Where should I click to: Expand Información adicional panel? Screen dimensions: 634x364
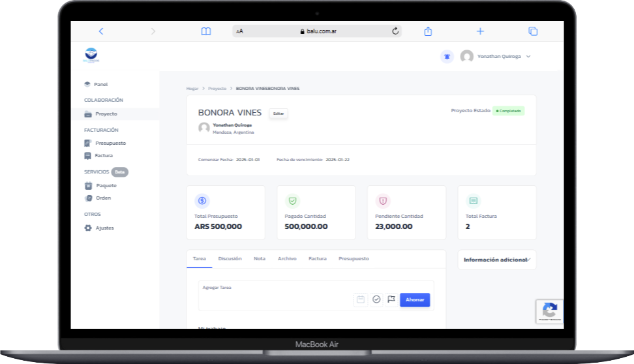coord(496,260)
